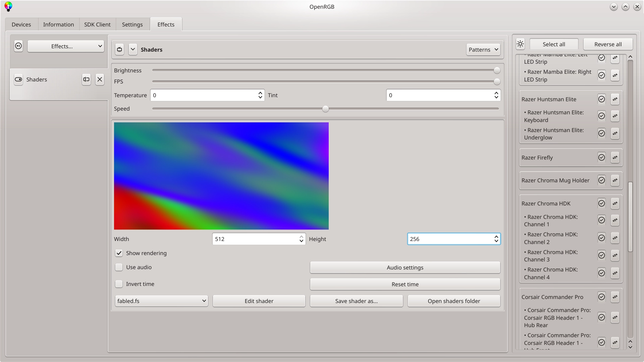Click the Reset time button
Viewport: 644px width, 362px height.
[405, 284]
